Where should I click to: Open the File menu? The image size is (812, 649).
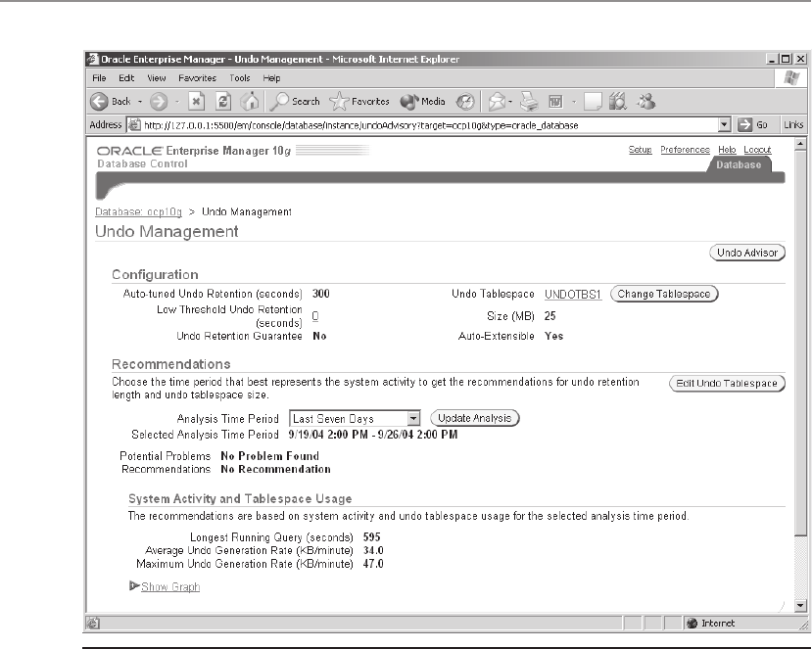click(x=99, y=78)
